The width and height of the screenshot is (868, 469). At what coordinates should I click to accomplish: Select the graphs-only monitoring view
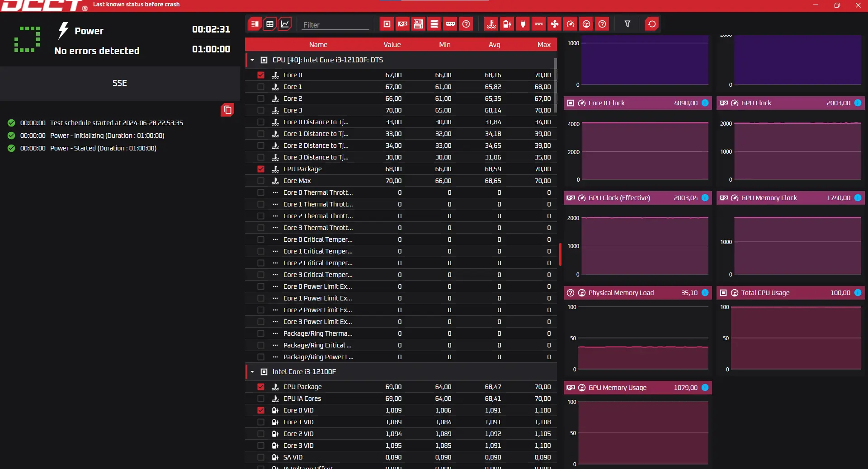pos(285,24)
